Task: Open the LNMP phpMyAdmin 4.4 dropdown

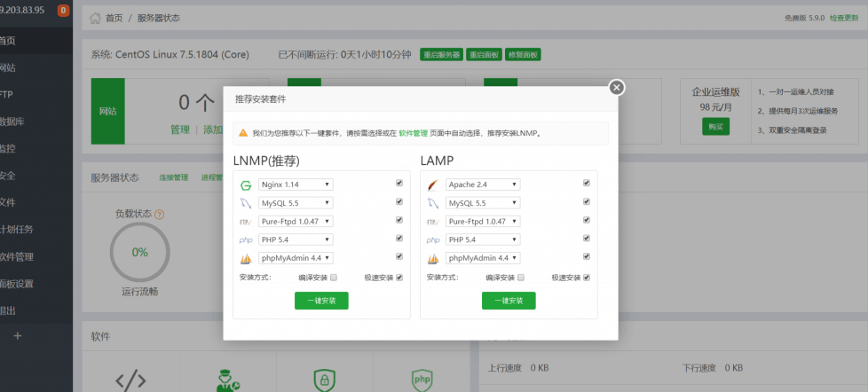Action: coord(296,258)
